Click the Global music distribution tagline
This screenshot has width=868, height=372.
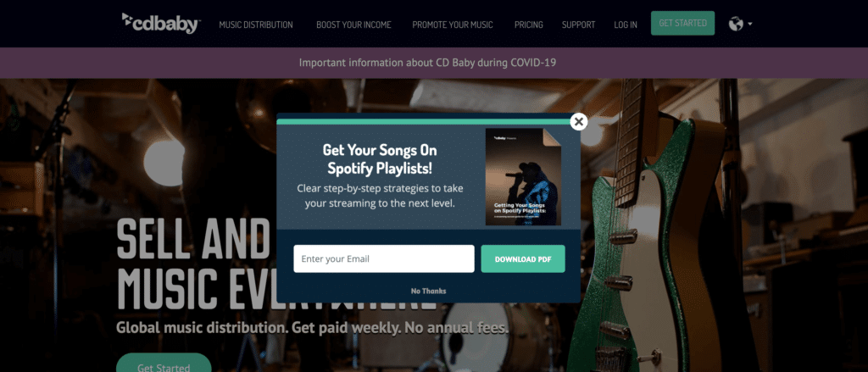click(312, 328)
